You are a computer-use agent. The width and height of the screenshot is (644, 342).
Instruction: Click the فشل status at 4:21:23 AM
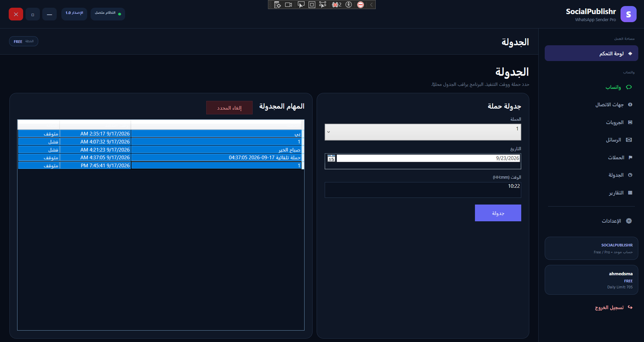53,150
